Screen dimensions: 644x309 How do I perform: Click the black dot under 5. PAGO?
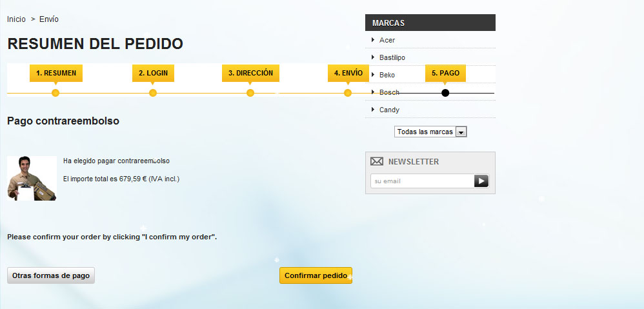coord(445,93)
